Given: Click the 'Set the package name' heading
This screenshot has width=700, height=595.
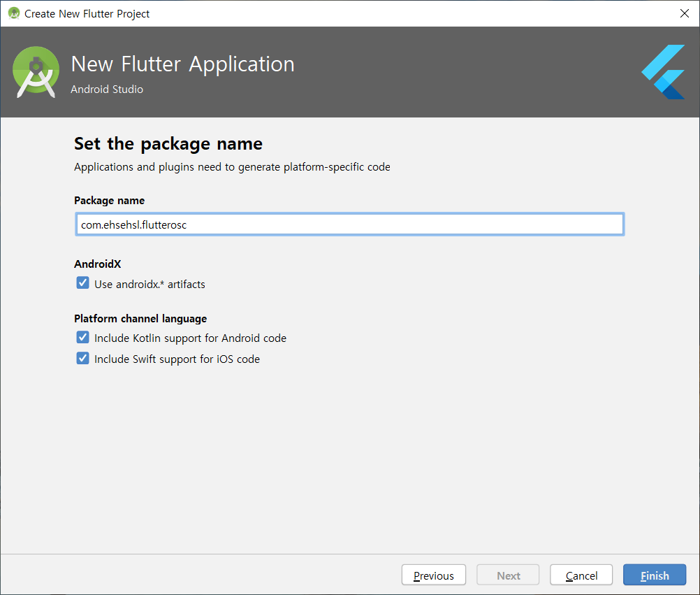Looking at the screenshot, I should click(x=168, y=144).
